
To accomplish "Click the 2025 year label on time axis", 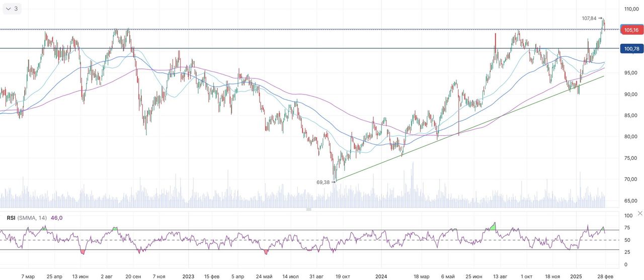I will [576, 276].
